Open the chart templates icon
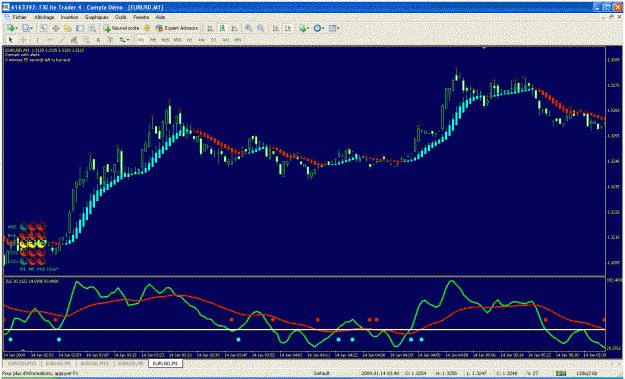Viewport: 625px width, 379px height. pyautogui.click(x=332, y=28)
